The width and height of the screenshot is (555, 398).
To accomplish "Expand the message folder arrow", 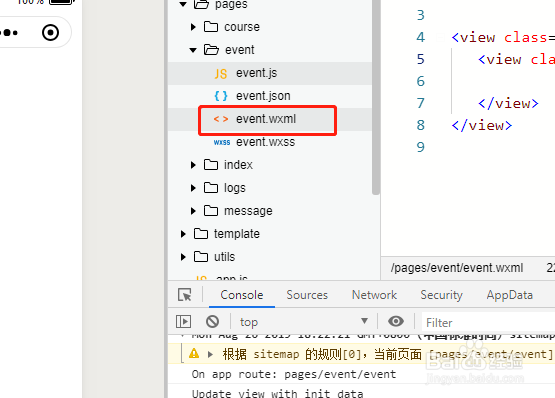I will tap(193, 211).
